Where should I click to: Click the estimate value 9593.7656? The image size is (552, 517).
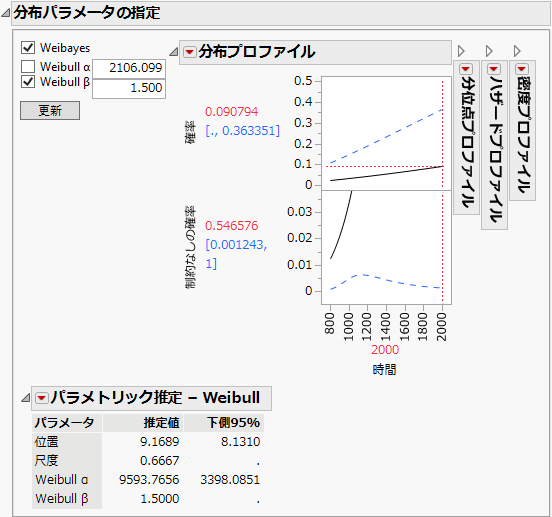pos(149,480)
